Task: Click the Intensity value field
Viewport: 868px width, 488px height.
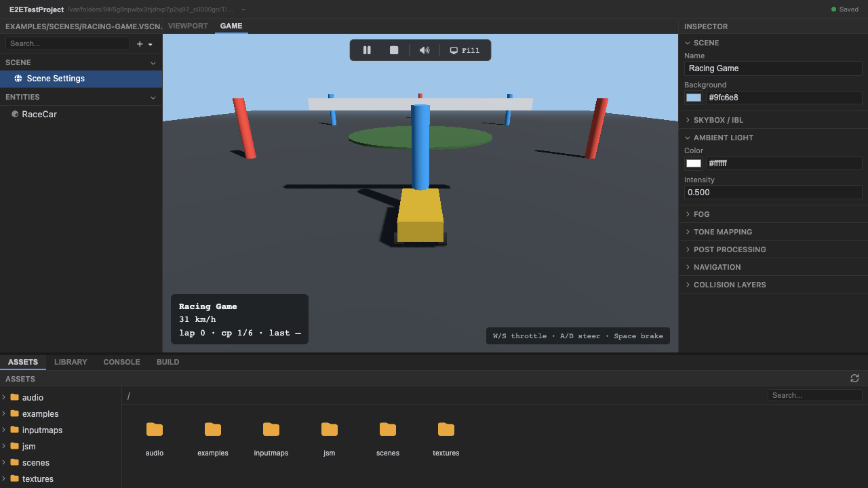Action: pyautogui.click(x=773, y=192)
